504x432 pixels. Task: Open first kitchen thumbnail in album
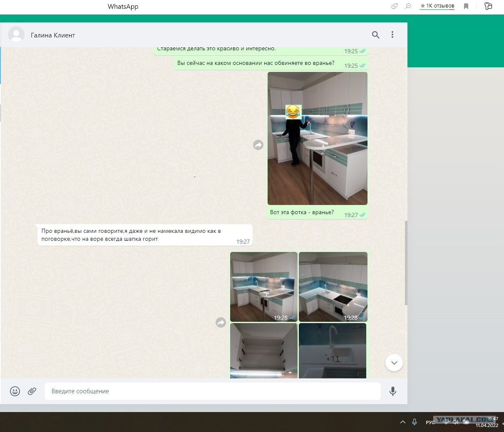[x=264, y=287]
